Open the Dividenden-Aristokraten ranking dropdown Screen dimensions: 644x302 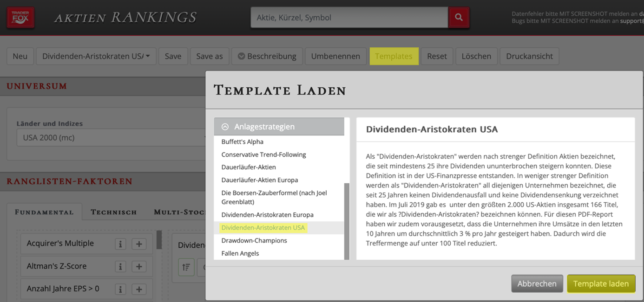click(x=96, y=56)
